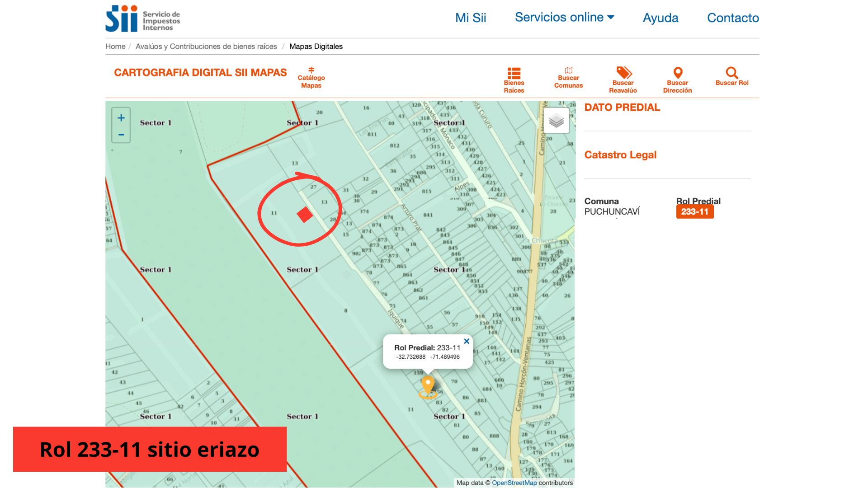Open the Mi Sii menu
The image size is (868, 488).
click(x=470, y=18)
